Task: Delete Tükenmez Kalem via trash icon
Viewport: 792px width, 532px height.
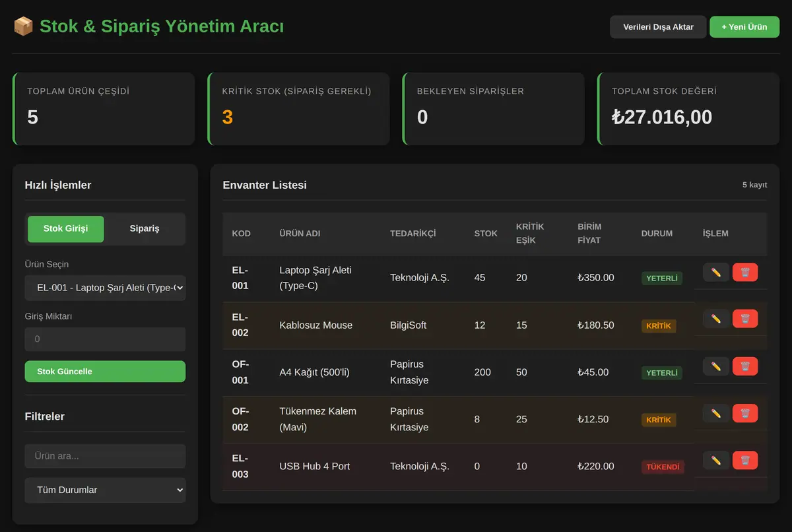Action: 745,413
